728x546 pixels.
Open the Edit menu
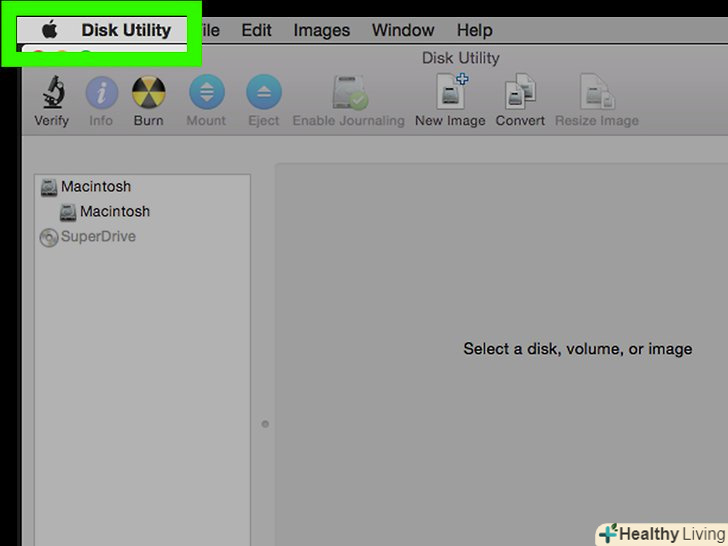tap(256, 30)
